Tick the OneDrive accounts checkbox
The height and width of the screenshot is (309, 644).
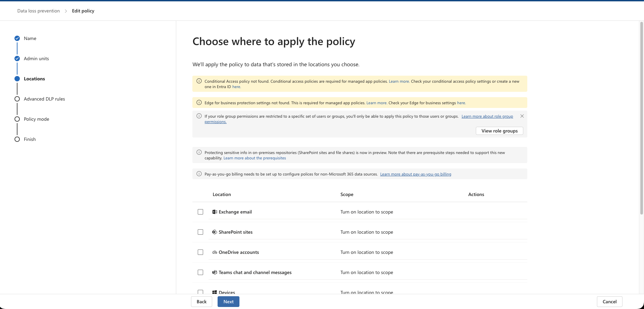[200, 252]
